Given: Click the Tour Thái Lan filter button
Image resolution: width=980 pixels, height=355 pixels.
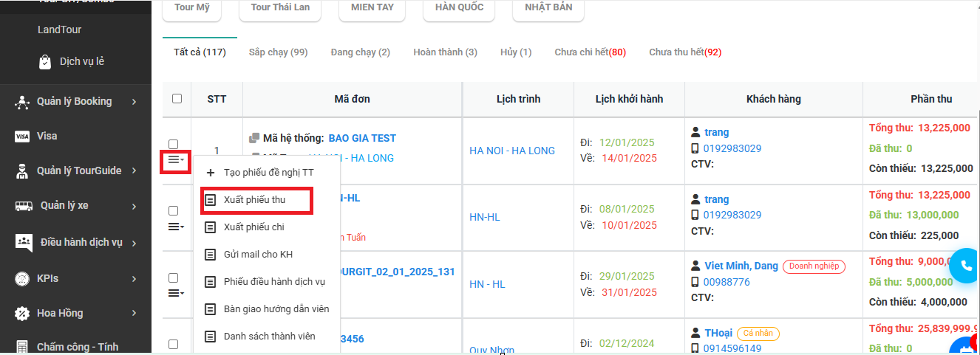Looking at the screenshot, I should pos(280,8).
